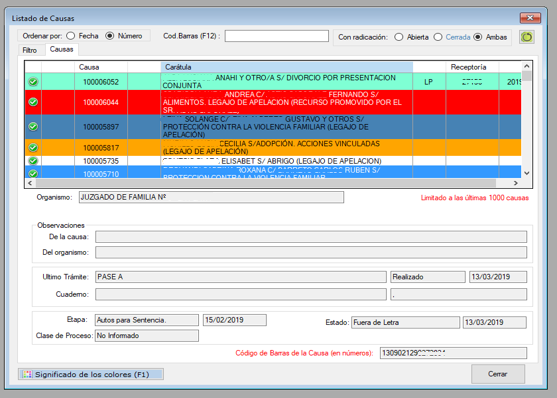This screenshot has height=398, width=557.
Task: Select Ambas radicación radio button
Action: point(478,37)
